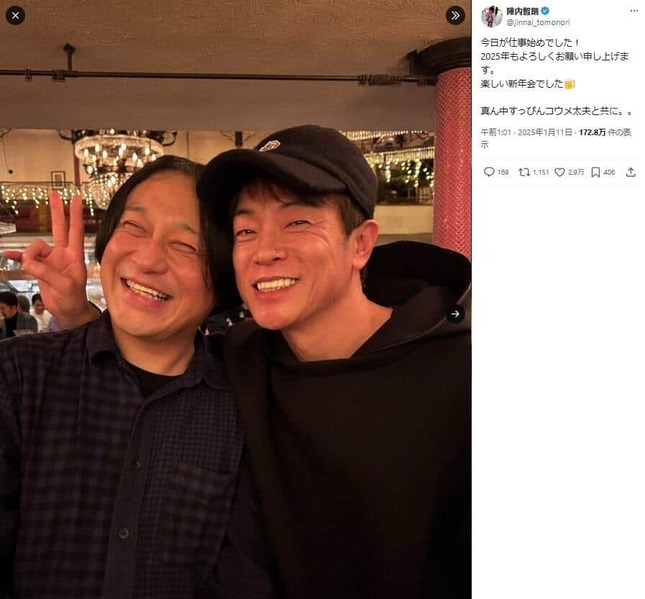Click the 1,151 repost count
Image resolution: width=645 pixels, height=599 pixels.
(541, 172)
